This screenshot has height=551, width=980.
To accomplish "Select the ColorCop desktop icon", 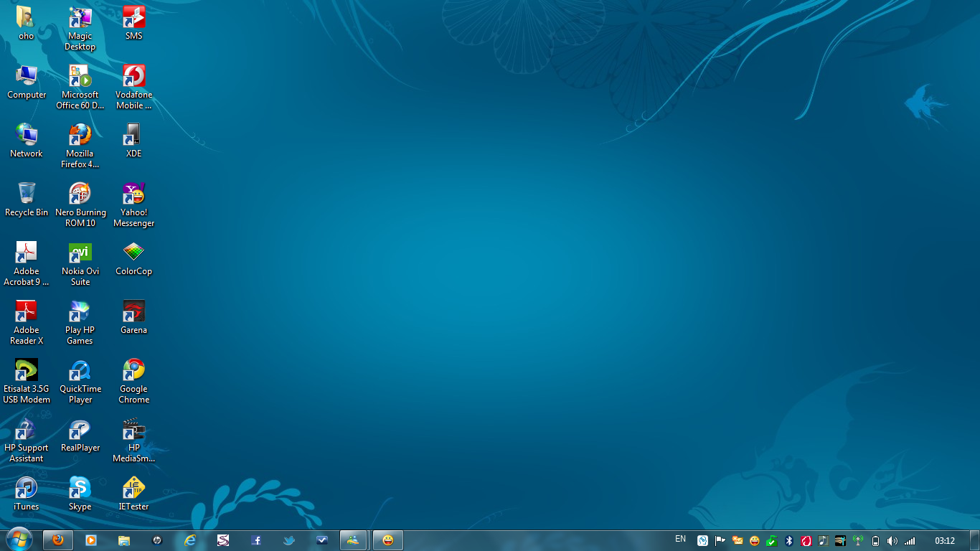I will pyautogui.click(x=133, y=253).
